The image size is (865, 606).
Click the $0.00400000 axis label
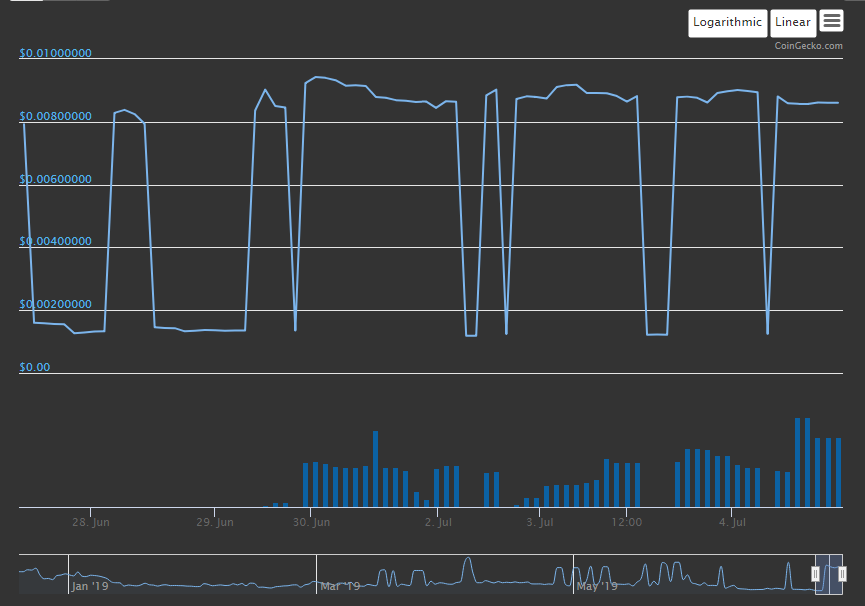coord(55,241)
